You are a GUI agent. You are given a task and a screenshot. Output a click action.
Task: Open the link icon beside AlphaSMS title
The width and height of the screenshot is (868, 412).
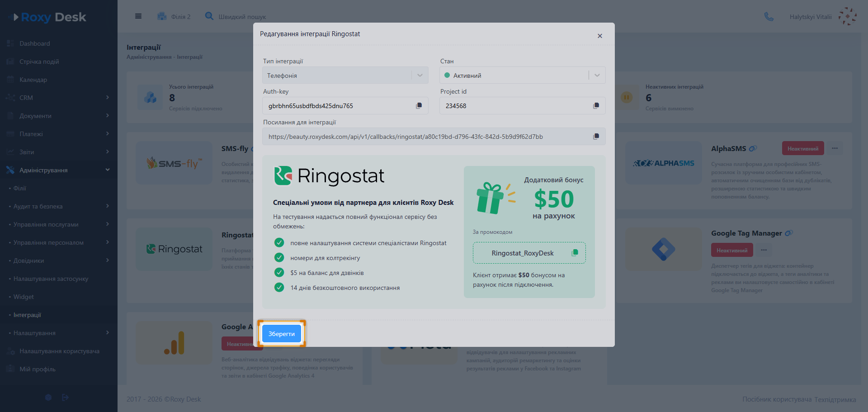[x=753, y=148]
